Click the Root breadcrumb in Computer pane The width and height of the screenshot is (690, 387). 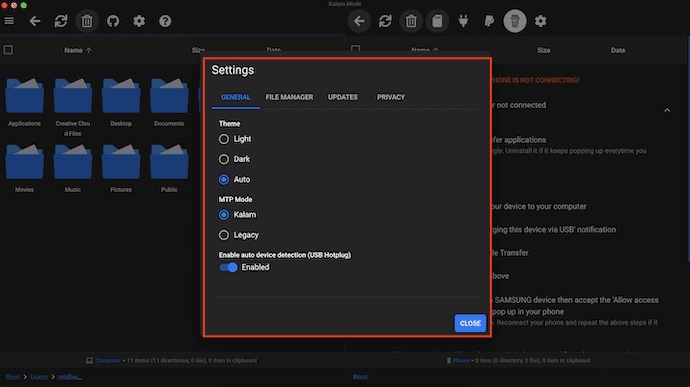(x=12, y=377)
